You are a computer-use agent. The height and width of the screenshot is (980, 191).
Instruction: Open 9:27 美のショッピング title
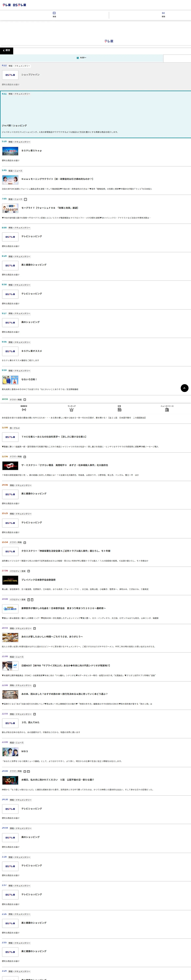click(30, 322)
